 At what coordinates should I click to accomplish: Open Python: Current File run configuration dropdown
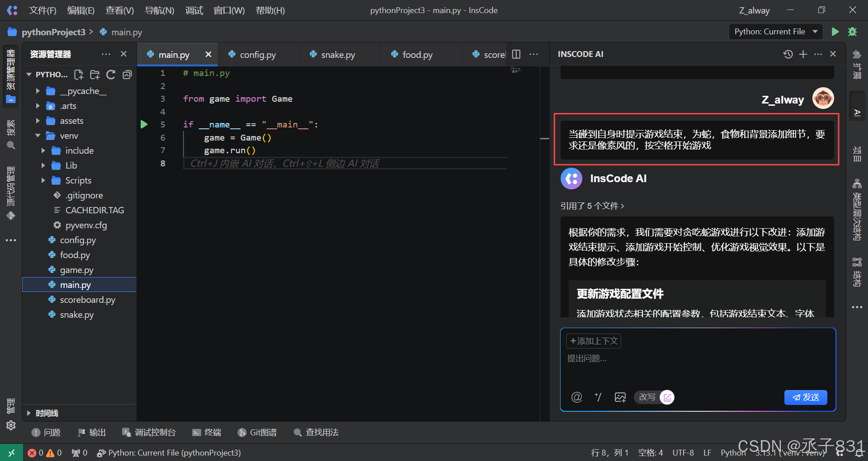coord(775,32)
